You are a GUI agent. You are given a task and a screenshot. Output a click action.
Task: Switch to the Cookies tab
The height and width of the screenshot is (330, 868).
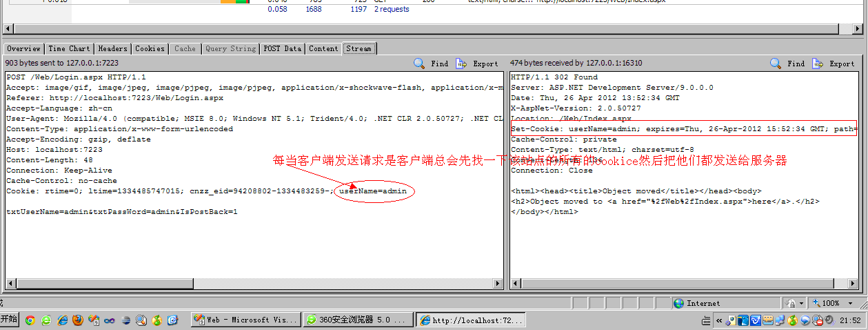pyautogui.click(x=150, y=48)
